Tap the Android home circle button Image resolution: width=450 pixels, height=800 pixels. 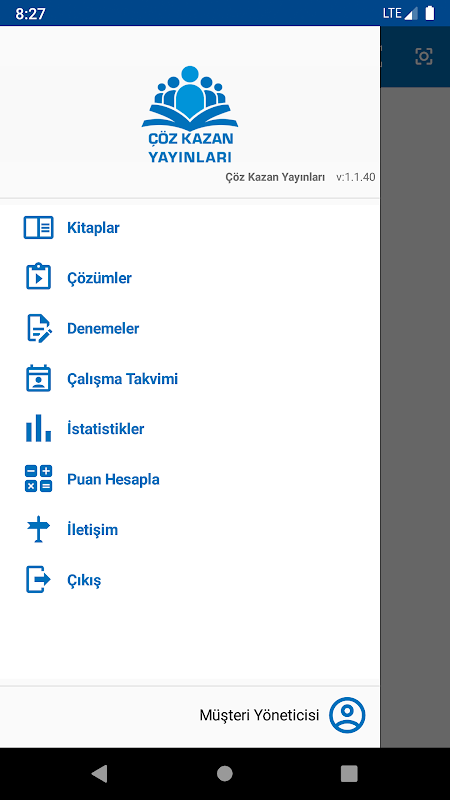click(224, 773)
